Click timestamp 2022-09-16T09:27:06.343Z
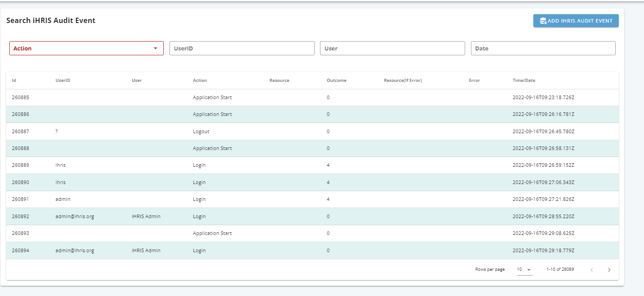 543,182
